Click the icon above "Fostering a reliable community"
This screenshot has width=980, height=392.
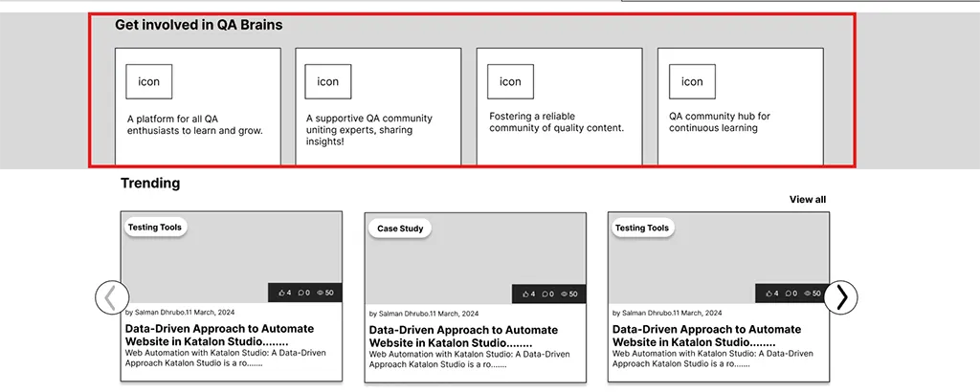coord(510,81)
